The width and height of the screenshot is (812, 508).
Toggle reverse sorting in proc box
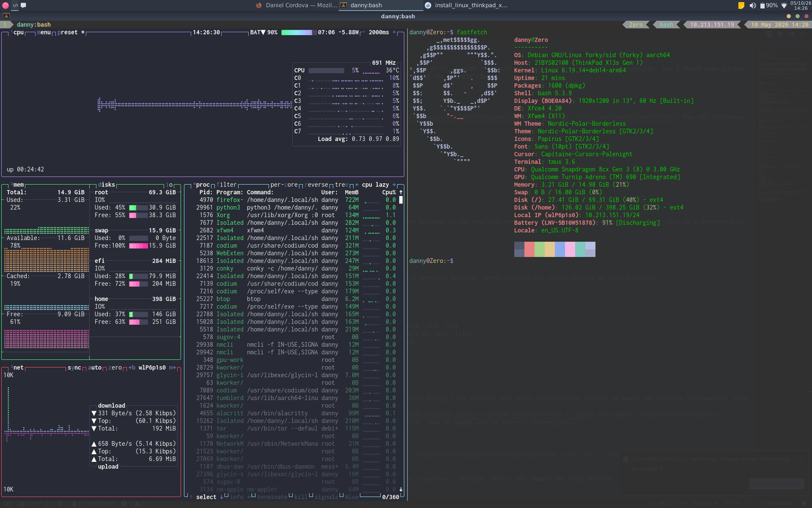pyautogui.click(x=316, y=185)
